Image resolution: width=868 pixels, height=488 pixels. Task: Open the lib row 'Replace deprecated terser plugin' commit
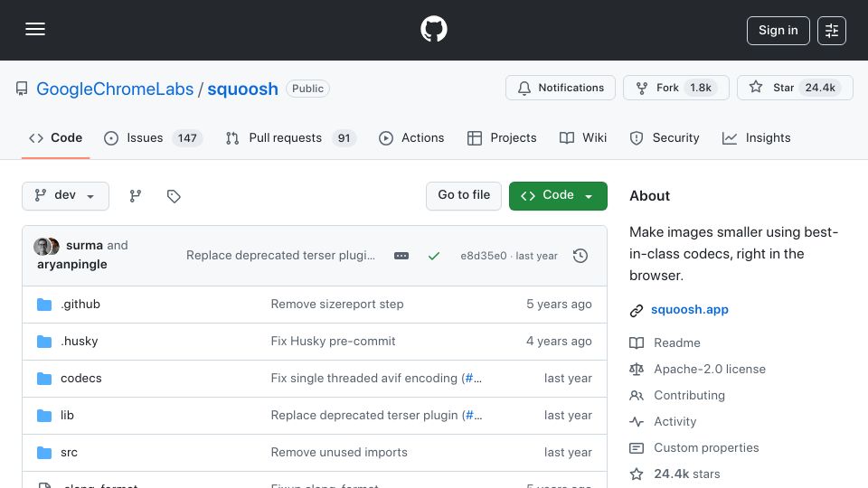(x=364, y=415)
